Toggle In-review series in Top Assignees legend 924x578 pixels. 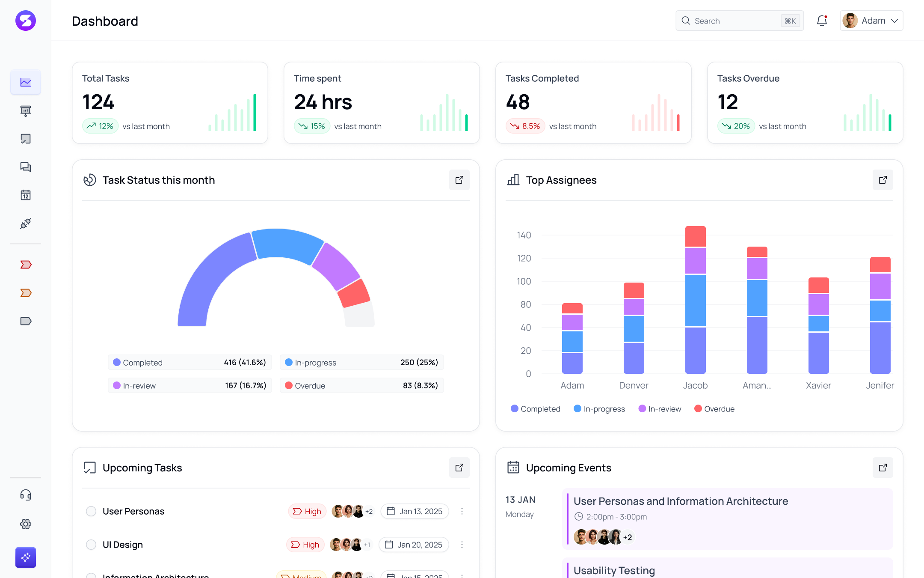660,409
